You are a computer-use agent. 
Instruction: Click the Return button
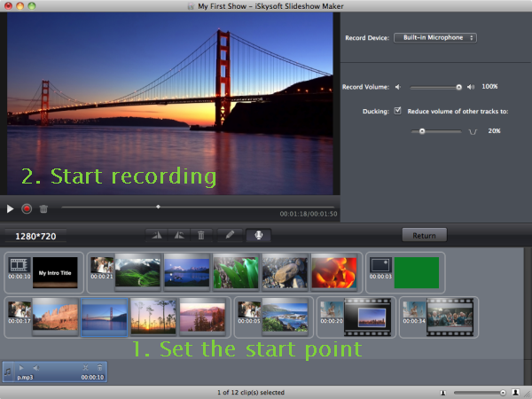[424, 236]
